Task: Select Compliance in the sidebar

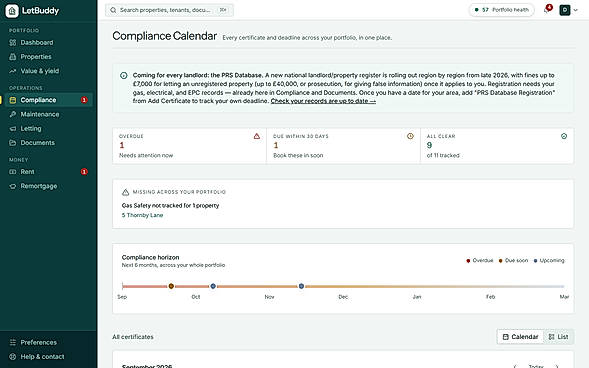Action: [x=48, y=100]
